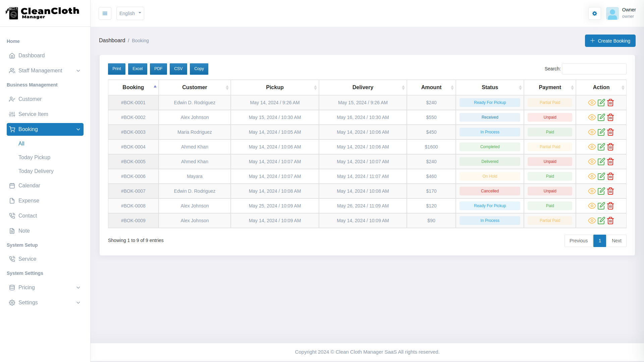Image resolution: width=644 pixels, height=362 pixels.
Task: Export the table using the Excel button
Action: coord(138,69)
